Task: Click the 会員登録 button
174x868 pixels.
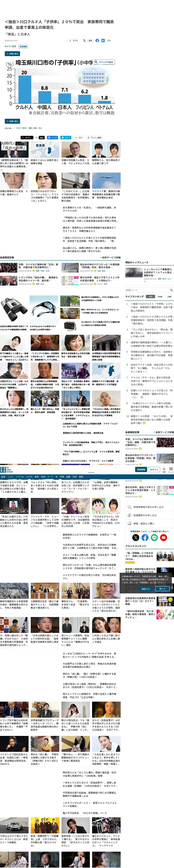Action: coord(141,469)
